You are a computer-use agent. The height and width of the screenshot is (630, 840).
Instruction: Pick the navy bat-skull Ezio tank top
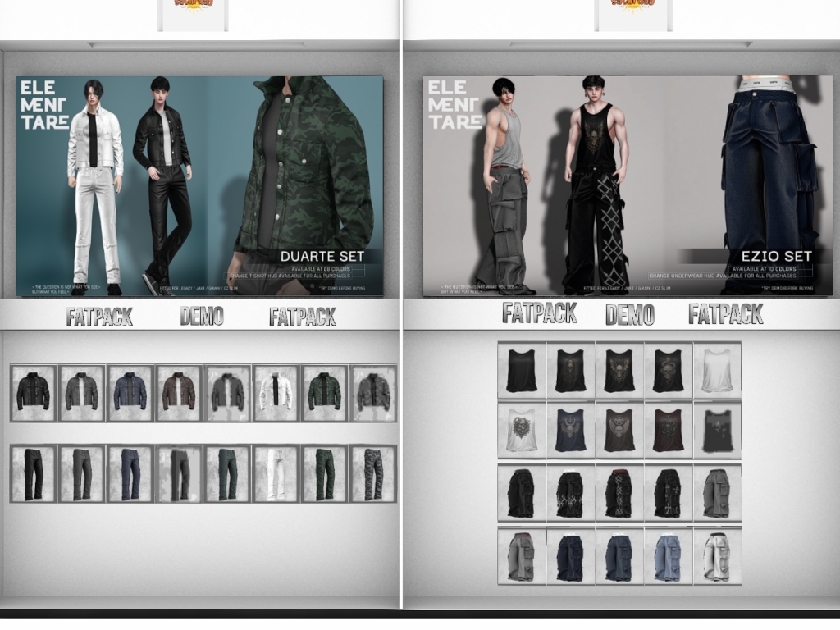coord(570,430)
